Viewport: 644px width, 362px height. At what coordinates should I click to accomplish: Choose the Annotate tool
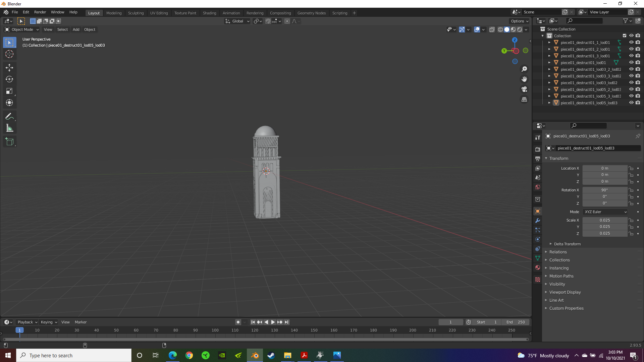coord(9,117)
